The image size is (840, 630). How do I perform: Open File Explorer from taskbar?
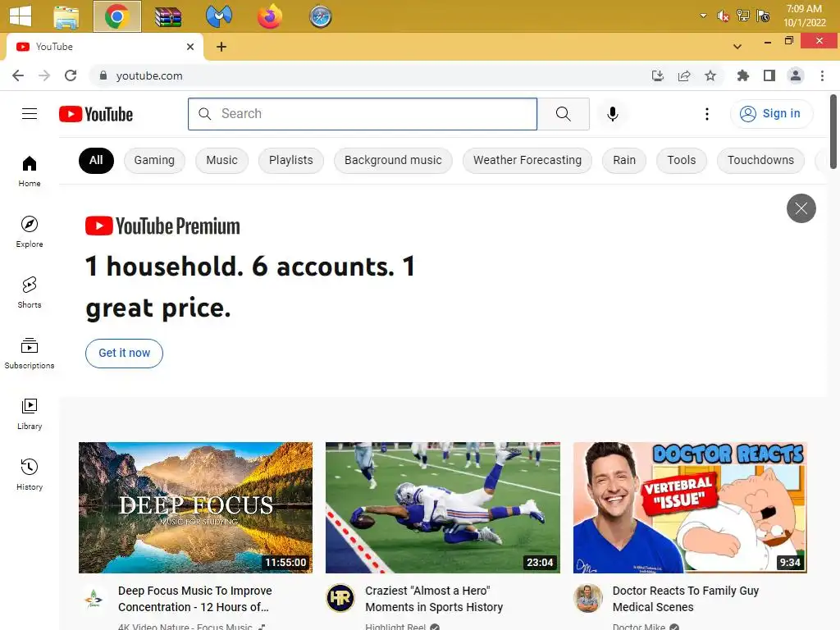point(66,16)
